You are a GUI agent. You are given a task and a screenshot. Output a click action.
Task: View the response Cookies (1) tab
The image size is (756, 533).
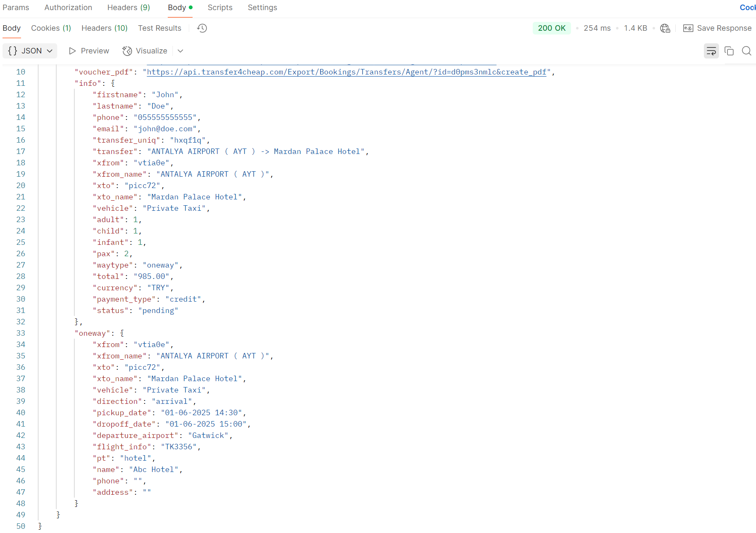tap(51, 28)
